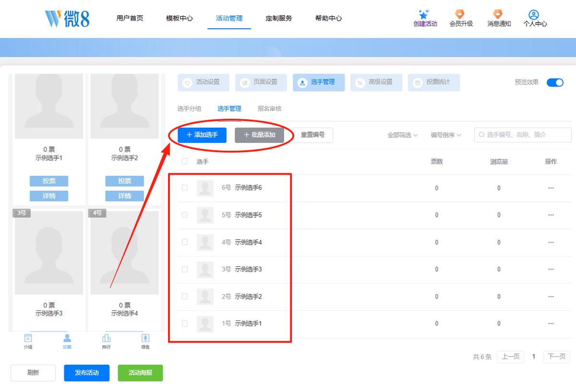The height and width of the screenshot is (392, 576).
Task: Go to 模板中心 in top navigation
Action: 180,18
